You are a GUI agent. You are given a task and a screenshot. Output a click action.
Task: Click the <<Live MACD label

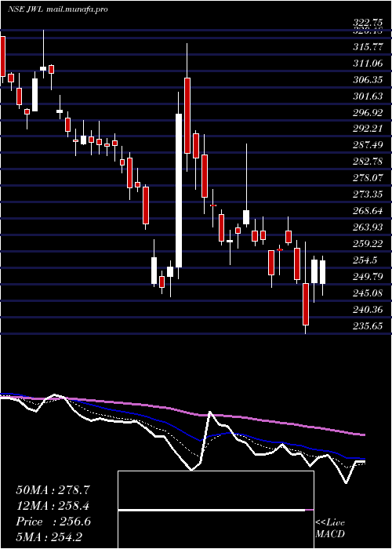330,529
